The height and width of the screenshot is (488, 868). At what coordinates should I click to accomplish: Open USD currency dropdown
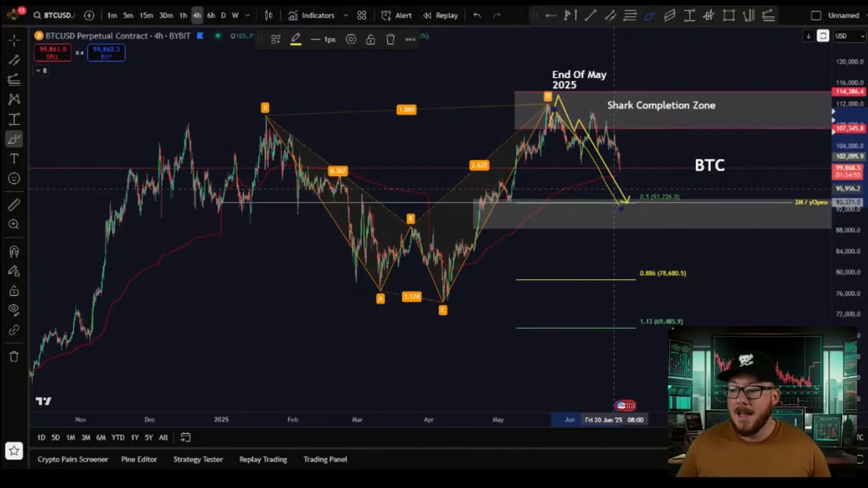point(849,36)
